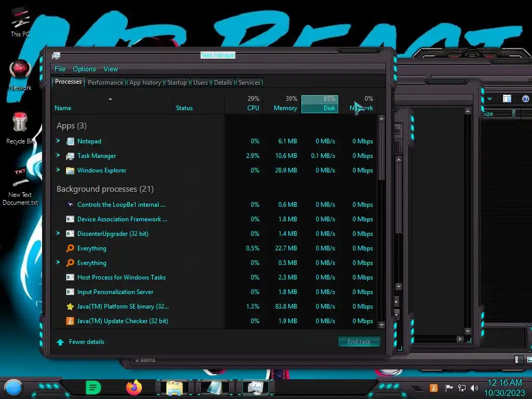Switch to Notepad taskbar button

215,388
